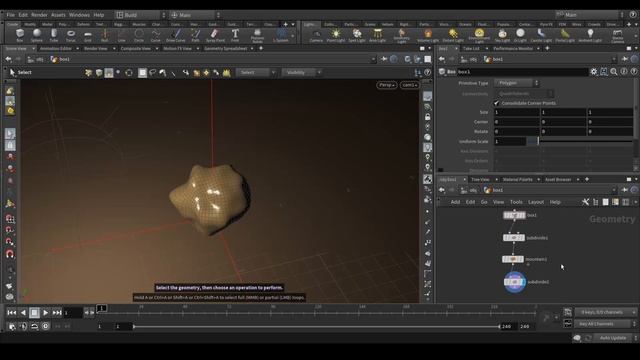Switch to the Material Palette tab
The height and width of the screenshot is (360, 640).
pos(518,179)
